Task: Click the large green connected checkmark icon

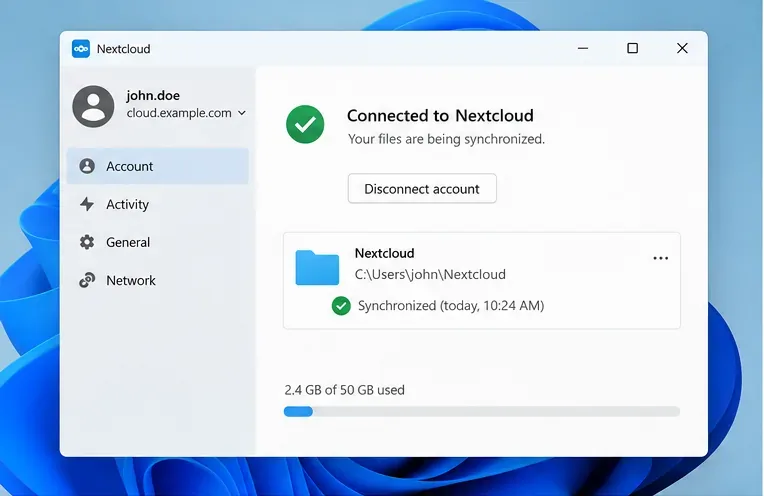Action: coord(306,124)
